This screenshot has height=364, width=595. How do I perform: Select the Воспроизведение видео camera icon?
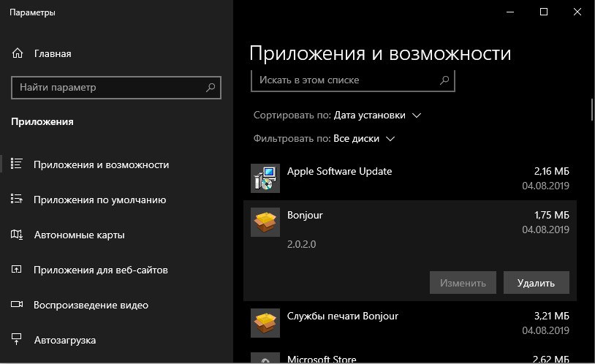pos(17,304)
